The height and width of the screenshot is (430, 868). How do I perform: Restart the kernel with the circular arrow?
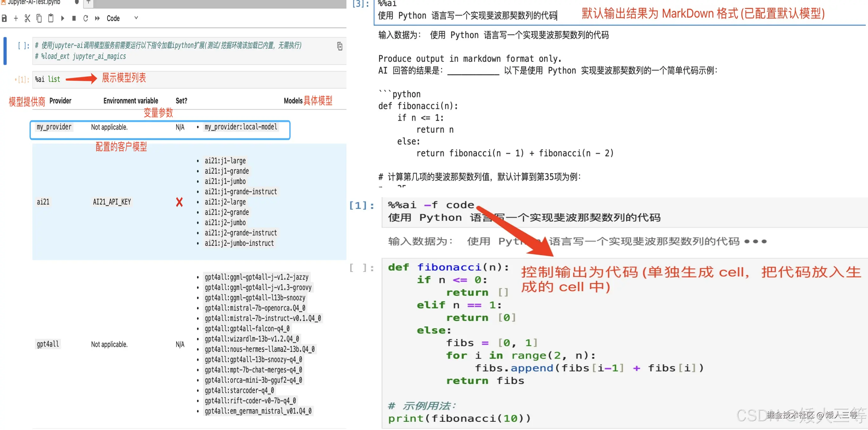coord(86,18)
